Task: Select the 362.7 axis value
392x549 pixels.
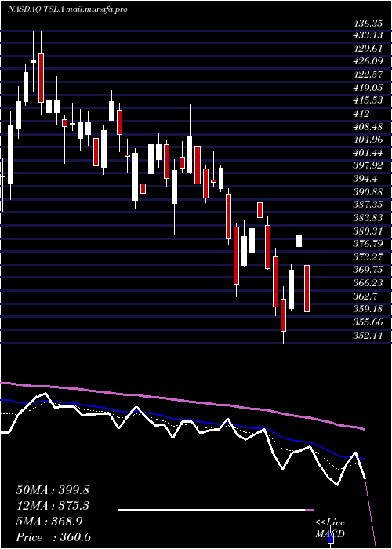Action: [x=365, y=296]
